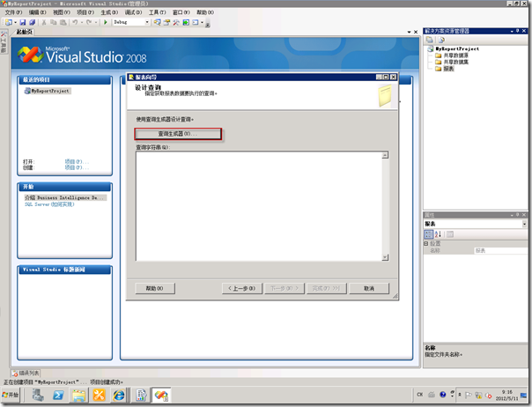The height and width of the screenshot is (407, 532).
Task: Click the Property Pages icon in Properties panel
Action: pos(450,234)
